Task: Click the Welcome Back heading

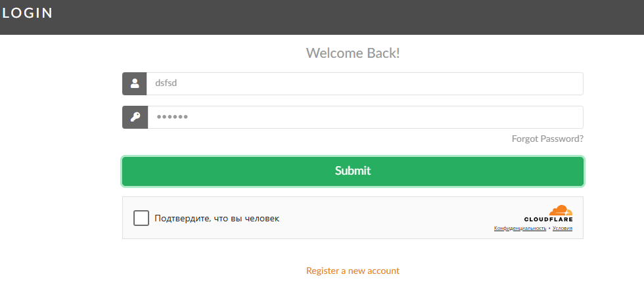Action: [x=353, y=53]
